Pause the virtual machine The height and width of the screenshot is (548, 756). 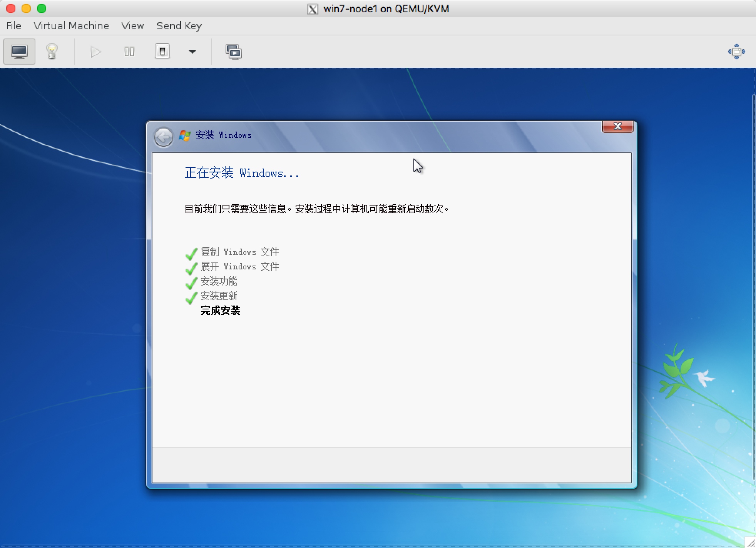(x=129, y=52)
